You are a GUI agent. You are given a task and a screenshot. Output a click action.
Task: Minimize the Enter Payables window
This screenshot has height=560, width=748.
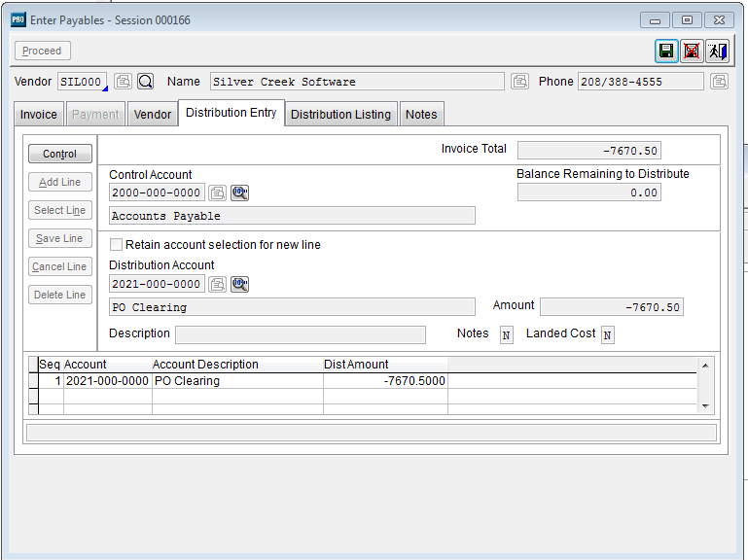(x=655, y=20)
